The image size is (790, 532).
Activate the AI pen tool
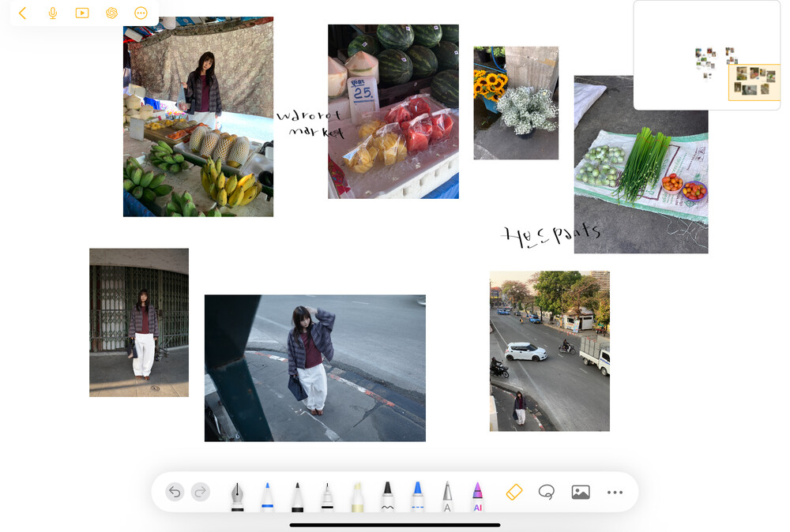[x=477, y=495]
